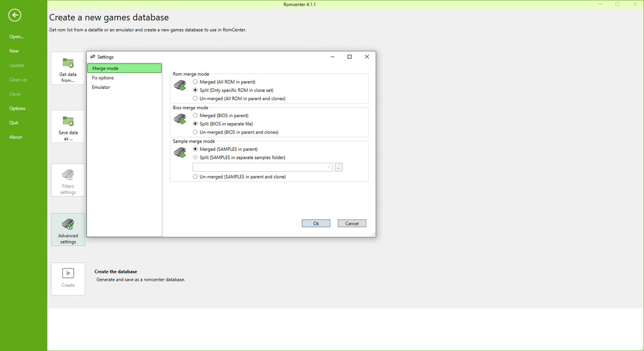Click the 'Bios merge mode' group label
This screenshot has height=351, width=644.
click(x=191, y=108)
